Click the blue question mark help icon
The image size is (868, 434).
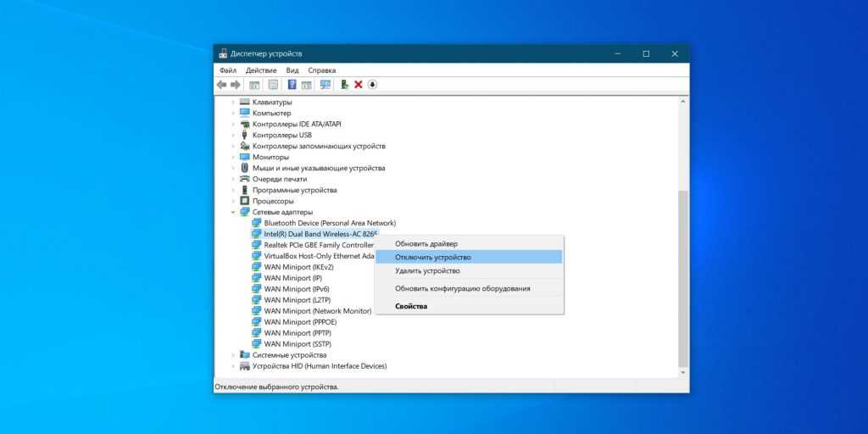pyautogui.click(x=292, y=85)
